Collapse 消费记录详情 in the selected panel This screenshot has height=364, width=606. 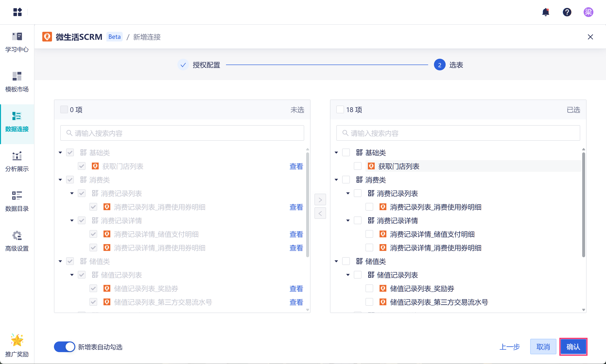[348, 221]
